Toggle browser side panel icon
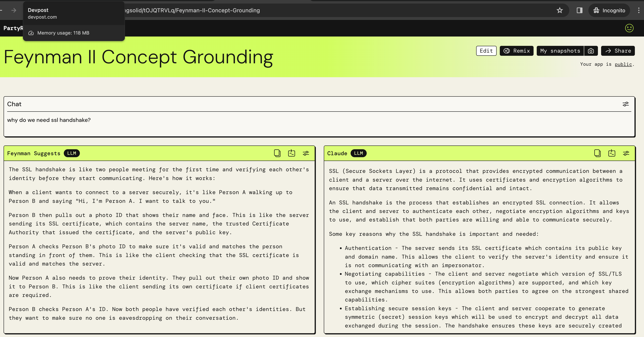Image resolution: width=644 pixels, height=337 pixels. 579,10
